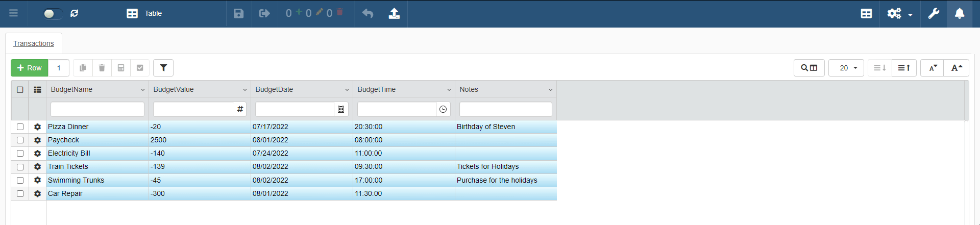Viewport: 980px width, 225px height.
Task: Click the refresh sync icon
Action: (75, 13)
